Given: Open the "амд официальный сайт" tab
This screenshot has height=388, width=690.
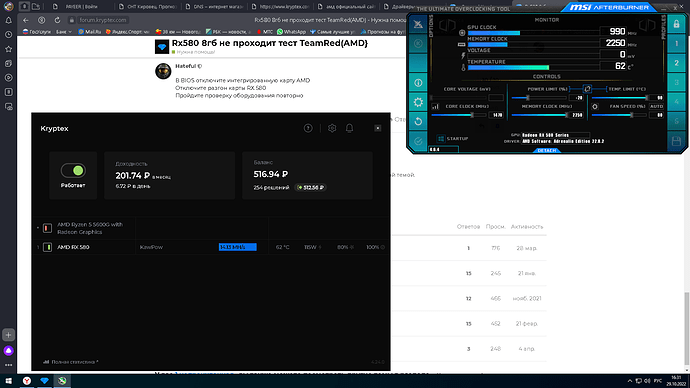Looking at the screenshot, I should click(346, 7).
